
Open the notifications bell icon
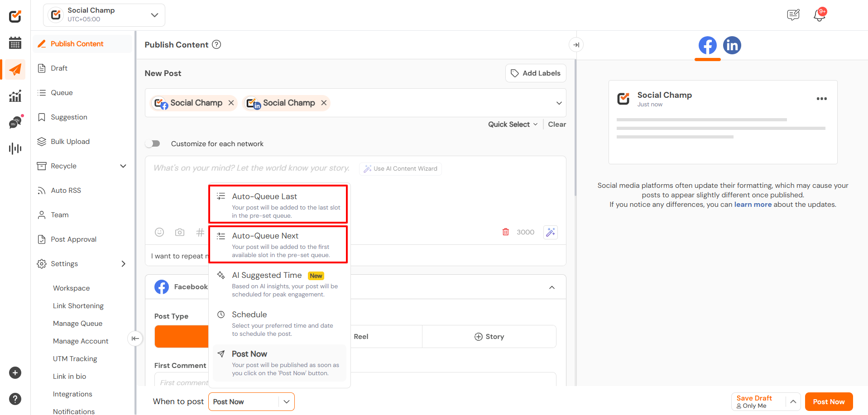820,15
